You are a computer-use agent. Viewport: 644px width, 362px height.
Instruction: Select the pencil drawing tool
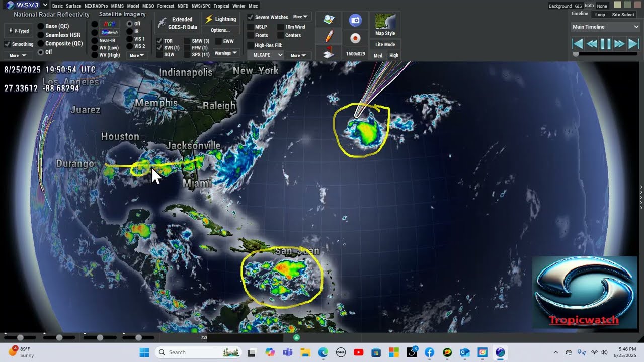click(329, 36)
